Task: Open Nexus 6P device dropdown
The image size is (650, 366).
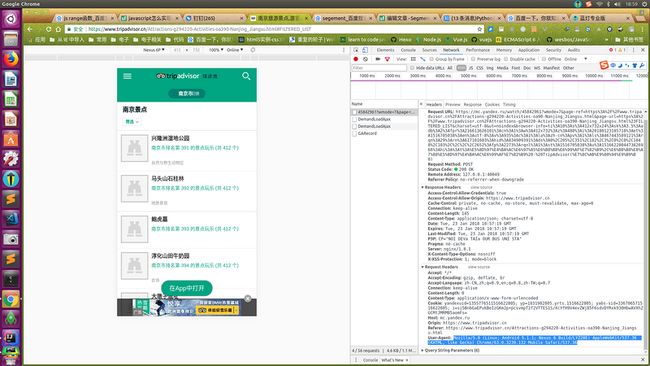Action: click(x=154, y=50)
